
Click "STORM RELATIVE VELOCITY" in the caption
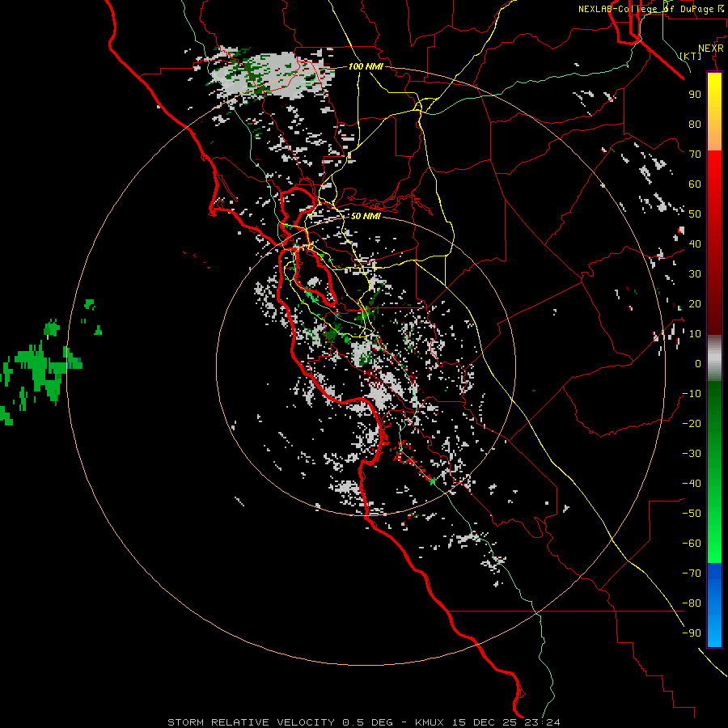(251, 722)
